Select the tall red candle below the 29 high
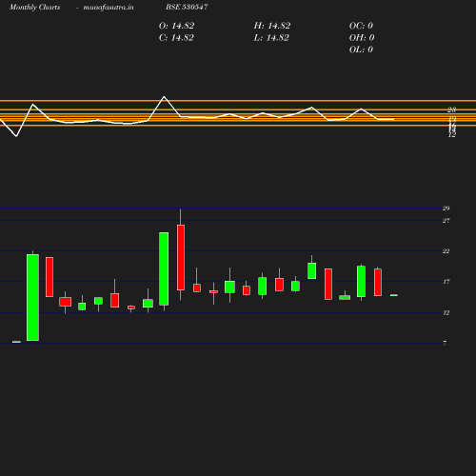The image size is (476, 476). point(181,257)
